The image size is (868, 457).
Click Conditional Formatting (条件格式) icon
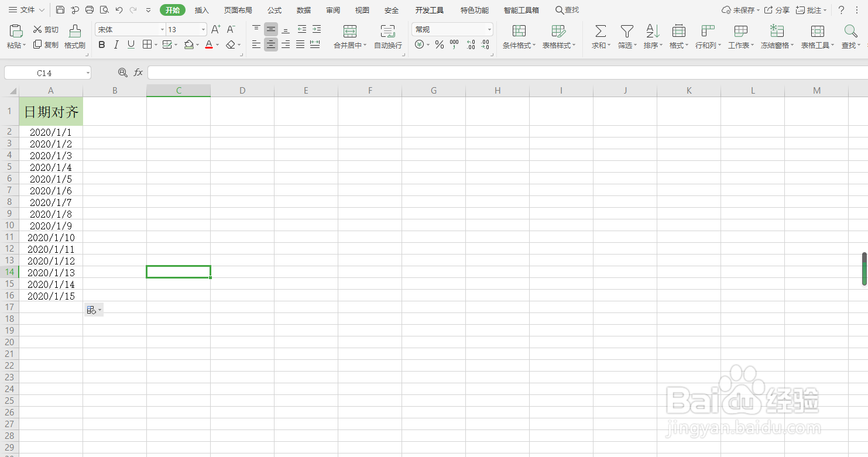pos(519,31)
